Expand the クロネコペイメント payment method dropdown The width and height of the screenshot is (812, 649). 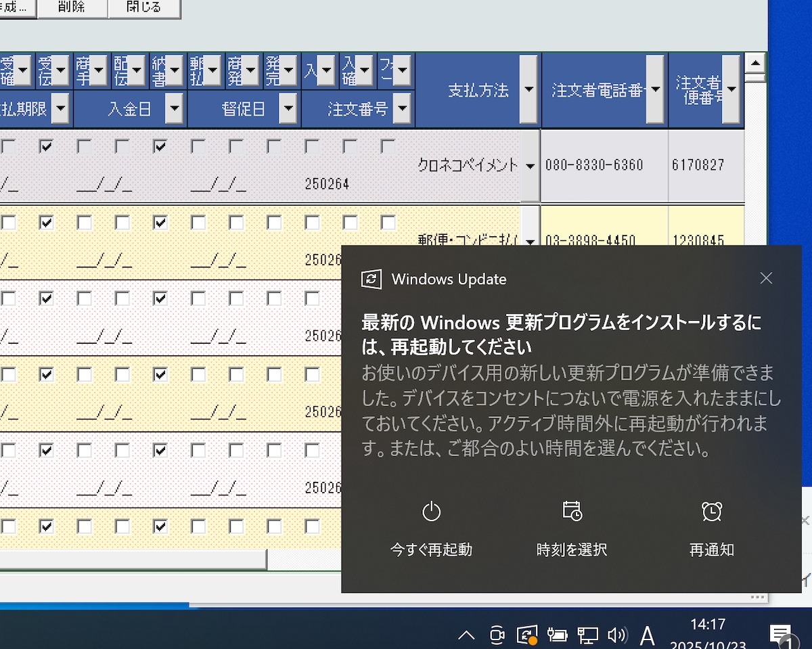tap(530, 166)
